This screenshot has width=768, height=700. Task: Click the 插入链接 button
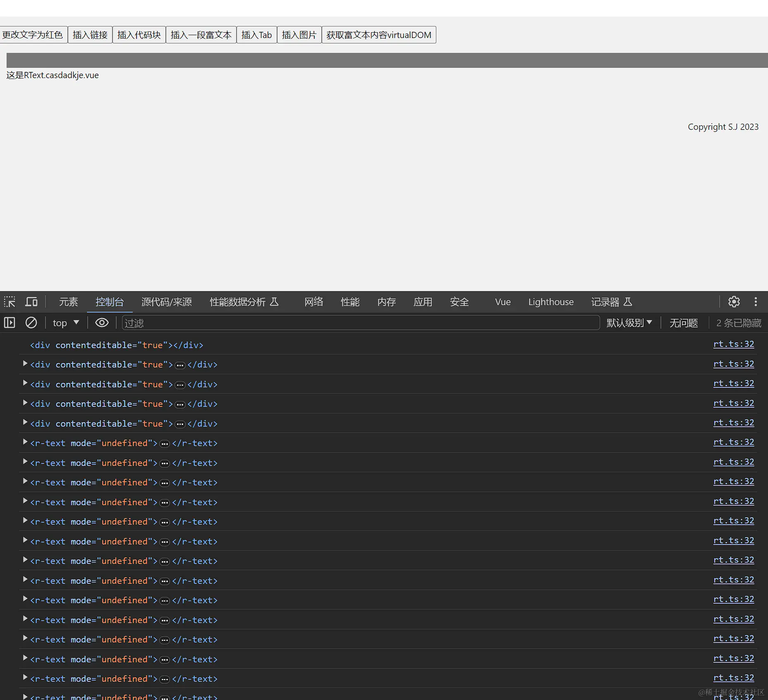coord(90,35)
